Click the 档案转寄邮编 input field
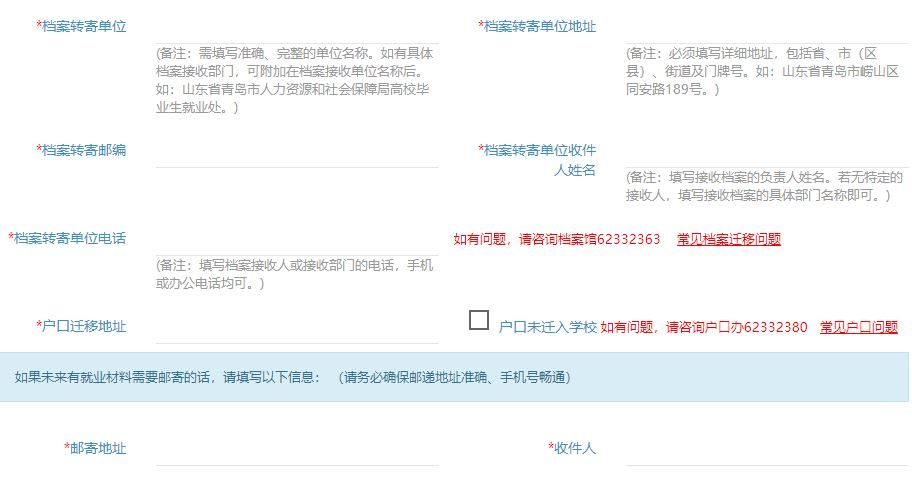Screen dimensions: 912x485 coord(297,152)
